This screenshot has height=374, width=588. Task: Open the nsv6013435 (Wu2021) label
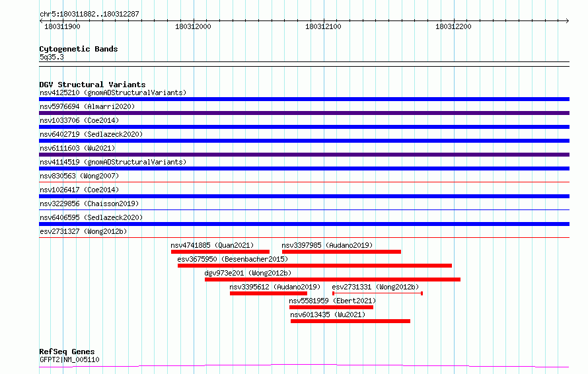click(328, 315)
